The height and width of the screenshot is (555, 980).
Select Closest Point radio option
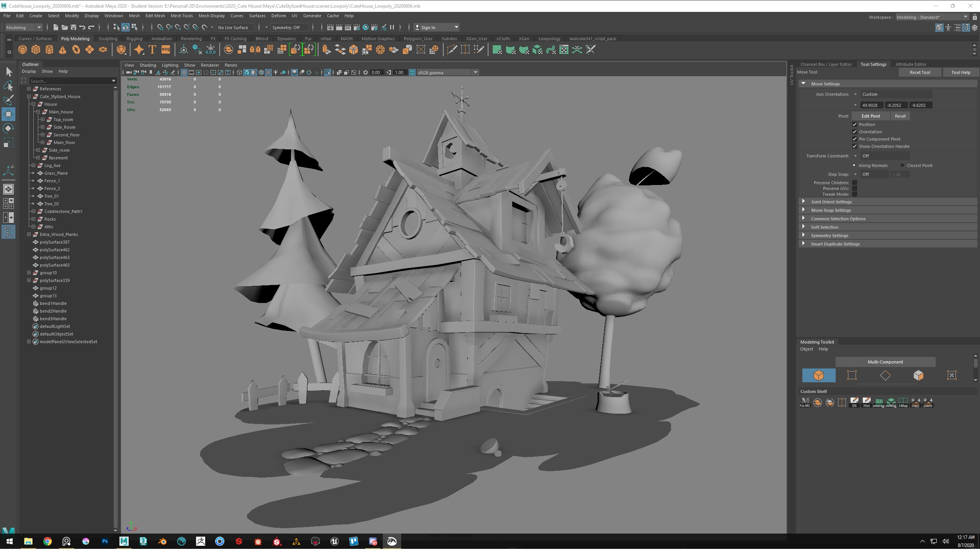click(x=902, y=165)
